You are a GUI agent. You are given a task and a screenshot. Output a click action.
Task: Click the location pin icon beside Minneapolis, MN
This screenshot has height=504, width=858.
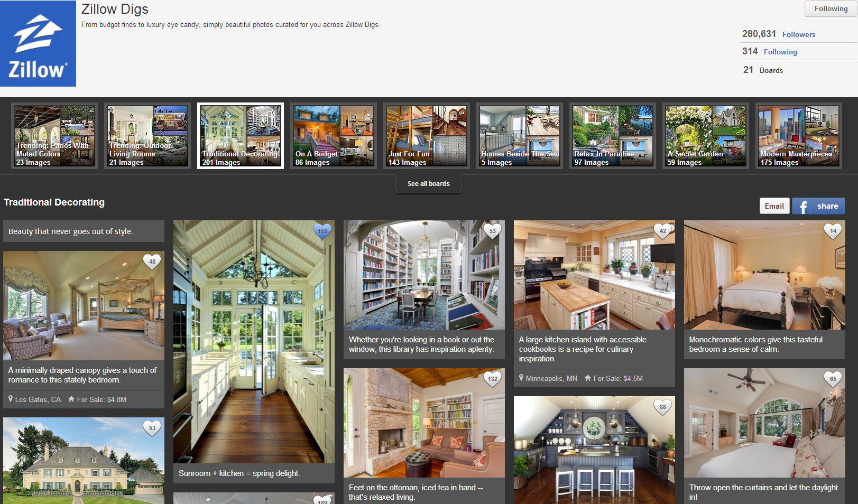pyautogui.click(x=521, y=378)
